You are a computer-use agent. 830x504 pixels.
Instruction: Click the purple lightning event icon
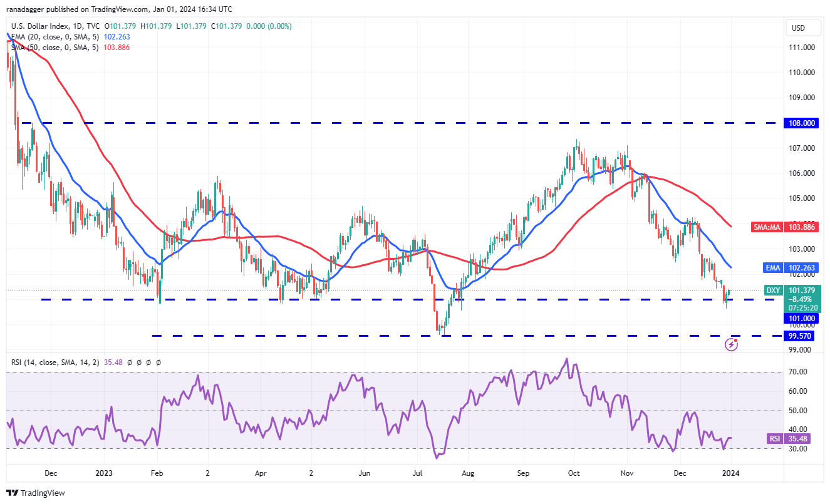[730, 344]
